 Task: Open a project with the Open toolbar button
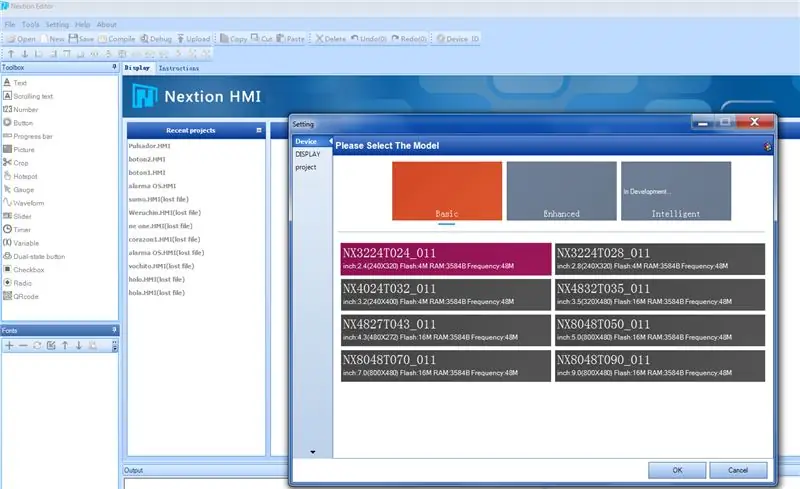coord(21,39)
